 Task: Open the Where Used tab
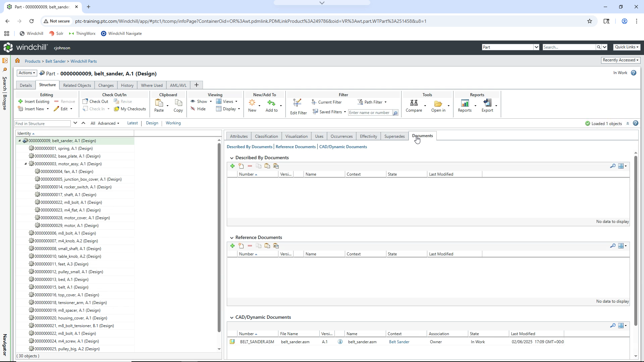coord(152,85)
